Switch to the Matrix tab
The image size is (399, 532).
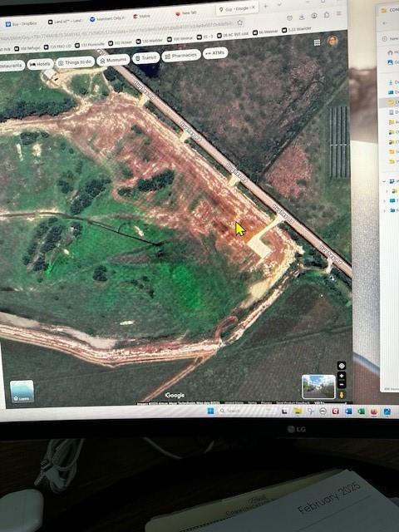pyautogui.click(x=142, y=17)
